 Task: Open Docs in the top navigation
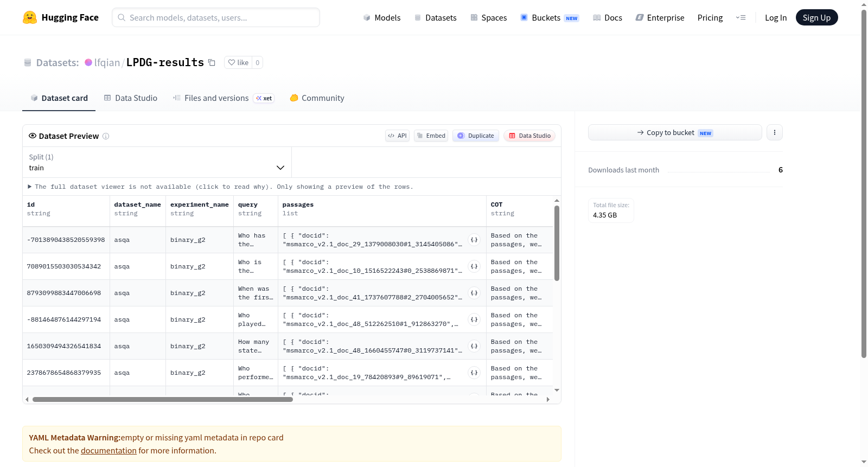tap(608, 17)
